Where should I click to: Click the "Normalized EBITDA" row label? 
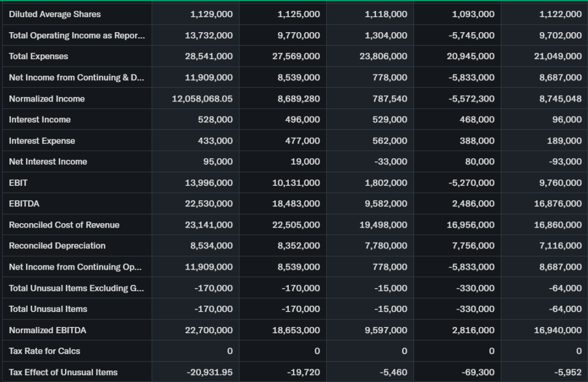tap(48, 330)
